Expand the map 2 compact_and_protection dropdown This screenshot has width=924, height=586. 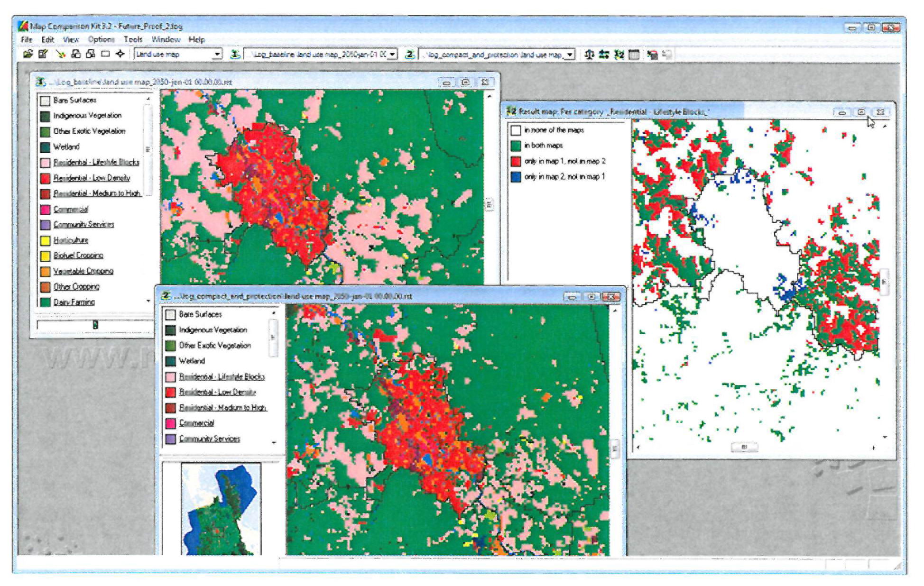tap(570, 55)
